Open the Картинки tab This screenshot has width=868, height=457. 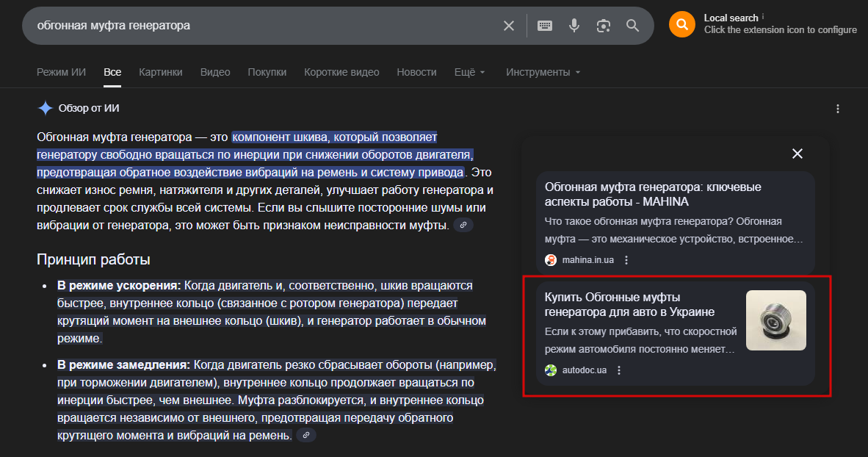point(161,72)
